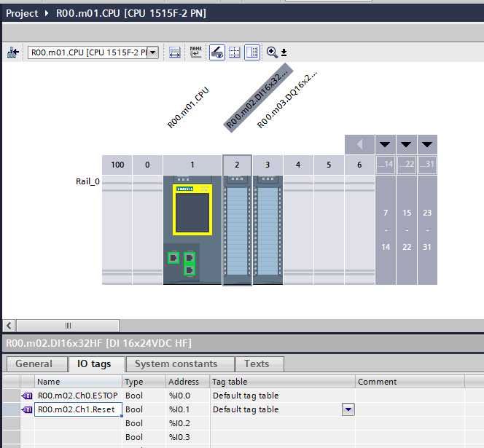Screen dimensions: 484x448
Task: Click the %I0.2 address cell
Action: click(188, 423)
